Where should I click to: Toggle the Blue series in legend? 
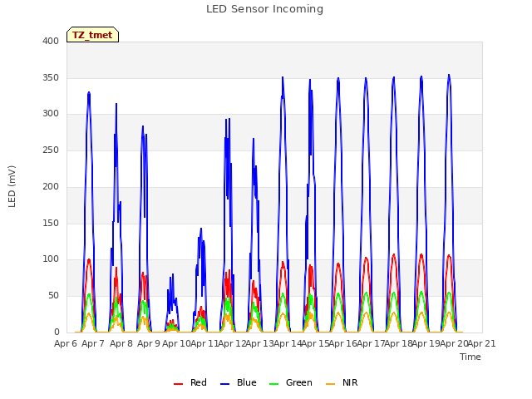pyautogui.click(x=239, y=382)
